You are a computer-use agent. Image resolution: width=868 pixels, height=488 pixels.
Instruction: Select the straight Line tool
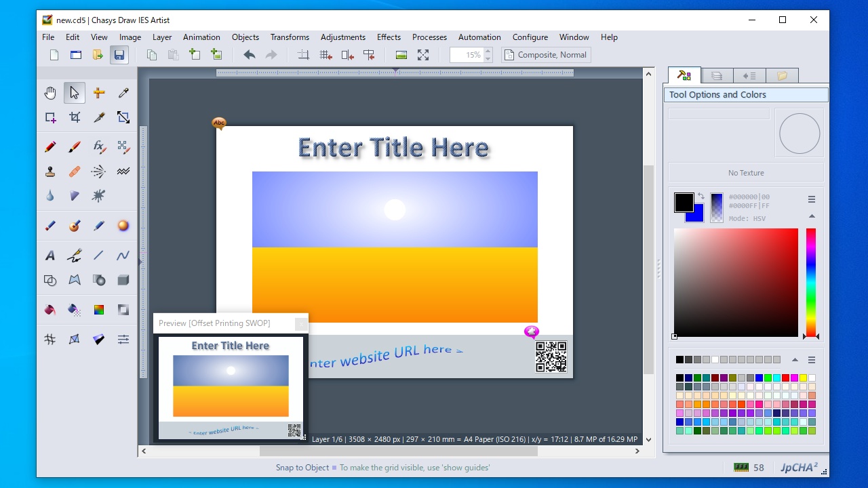[99, 256]
